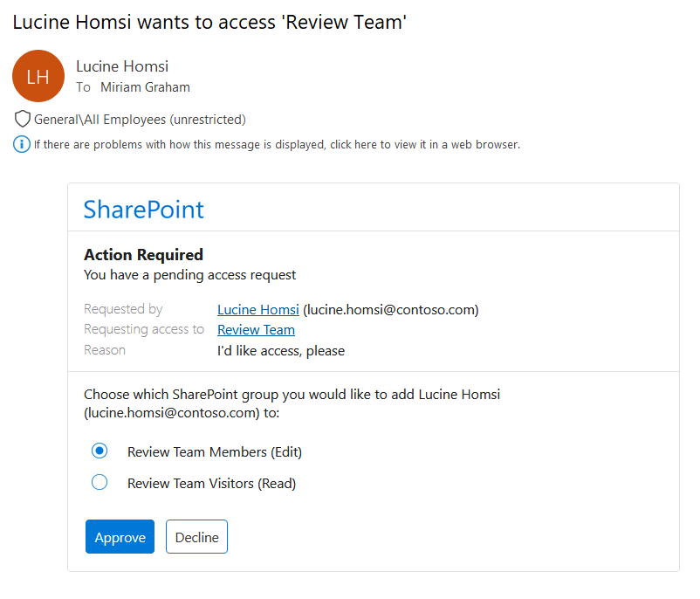Click the reason text "I'd like access, please"
The width and height of the screenshot is (700, 599).
click(x=281, y=351)
